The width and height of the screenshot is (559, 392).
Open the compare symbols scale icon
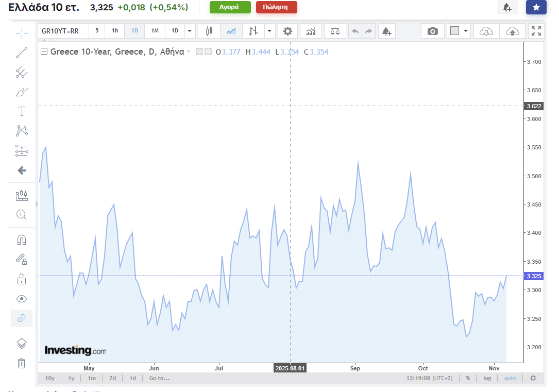click(x=335, y=31)
